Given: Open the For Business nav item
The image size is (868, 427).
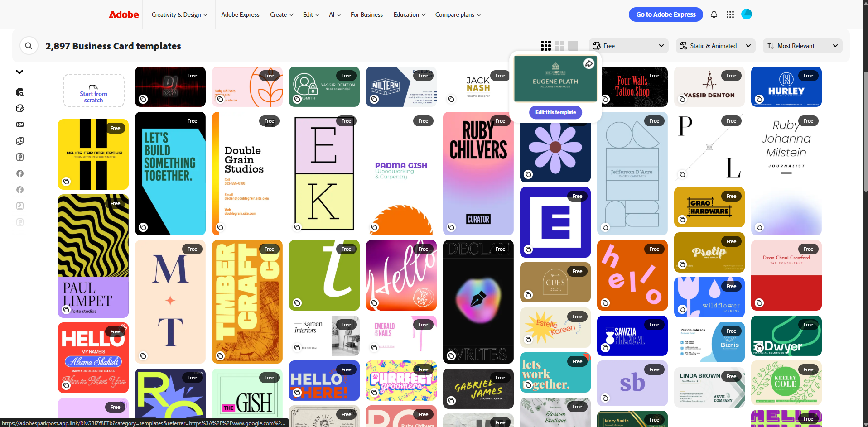Looking at the screenshot, I should click(x=366, y=14).
